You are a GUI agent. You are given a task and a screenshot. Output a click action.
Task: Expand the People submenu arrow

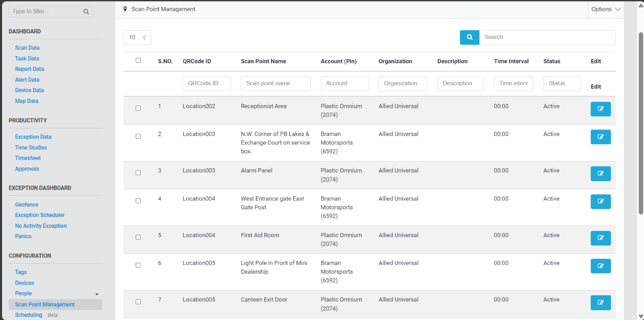pos(97,294)
